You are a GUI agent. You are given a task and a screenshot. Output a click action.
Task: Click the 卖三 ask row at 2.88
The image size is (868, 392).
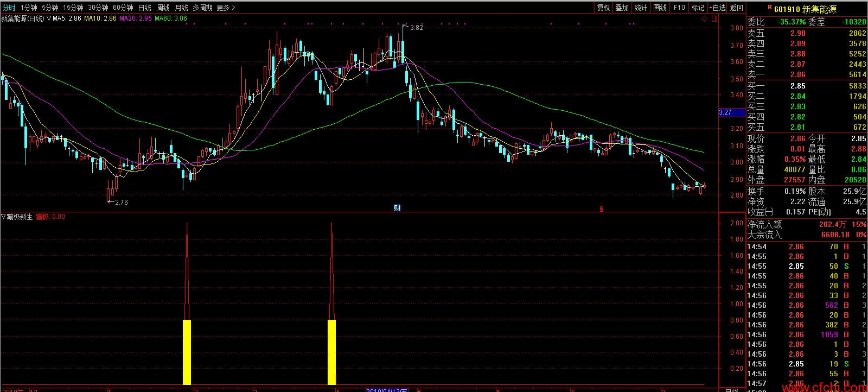point(807,54)
